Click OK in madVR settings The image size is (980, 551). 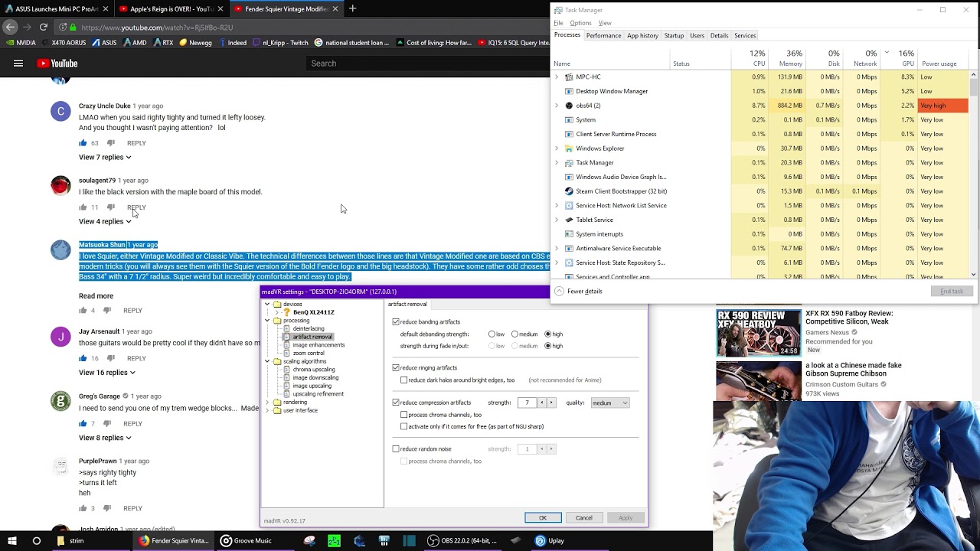pyautogui.click(x=543, y=518)
